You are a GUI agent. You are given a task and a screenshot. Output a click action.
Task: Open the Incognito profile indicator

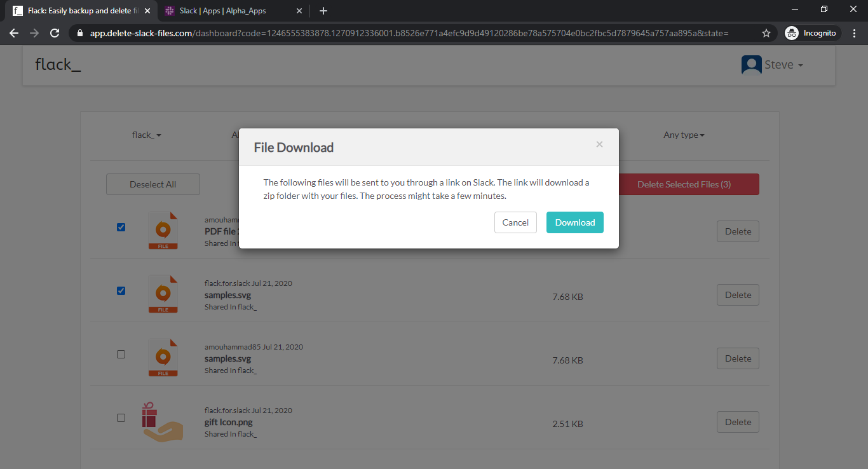point(813,33)
